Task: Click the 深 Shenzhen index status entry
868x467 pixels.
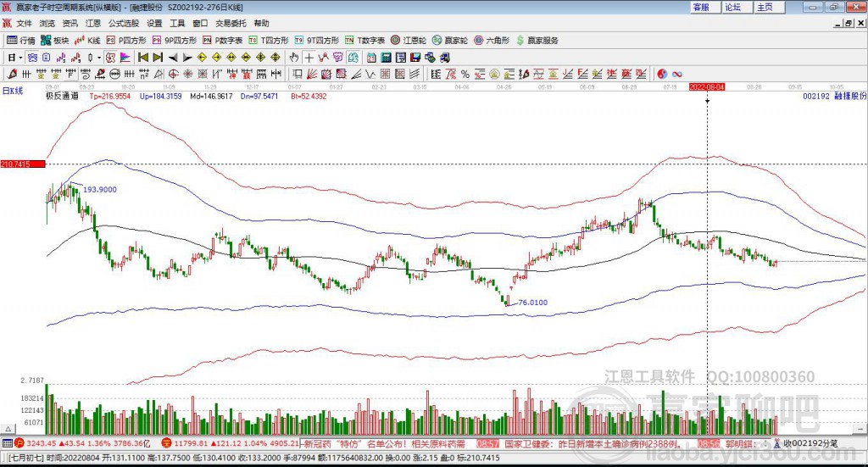Action: [231, 443]
